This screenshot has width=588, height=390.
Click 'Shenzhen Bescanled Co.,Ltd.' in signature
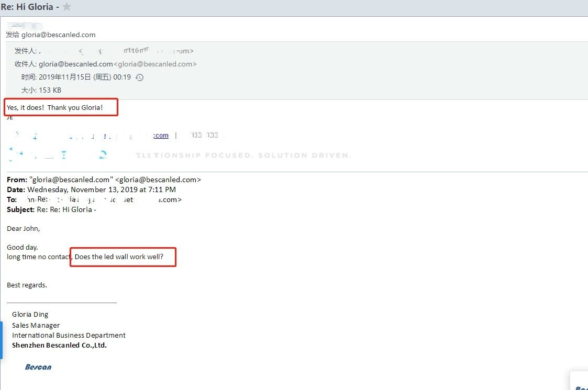tap(59, 346)
